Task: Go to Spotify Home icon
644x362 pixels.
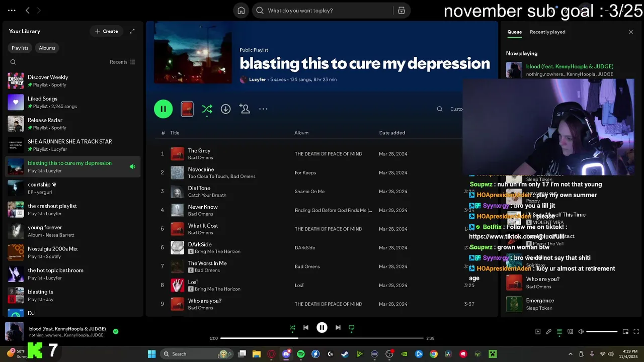Action: point(241,11)
